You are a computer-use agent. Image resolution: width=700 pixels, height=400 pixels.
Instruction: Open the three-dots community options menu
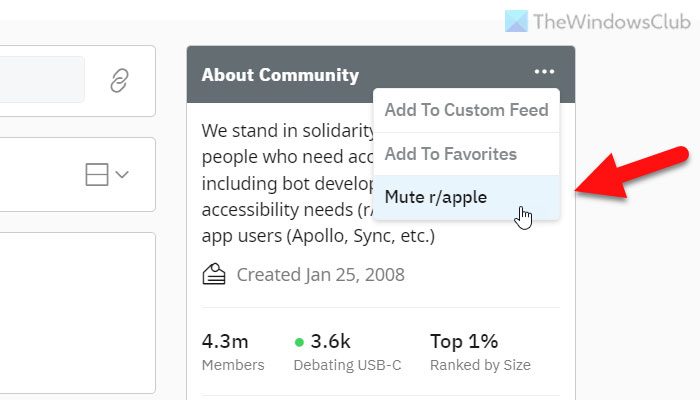[x=544, y=72]
